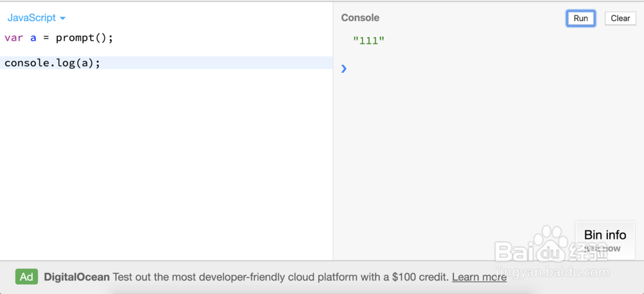Select the "111" console output
The image size is (644, 294).
point(368,41)
